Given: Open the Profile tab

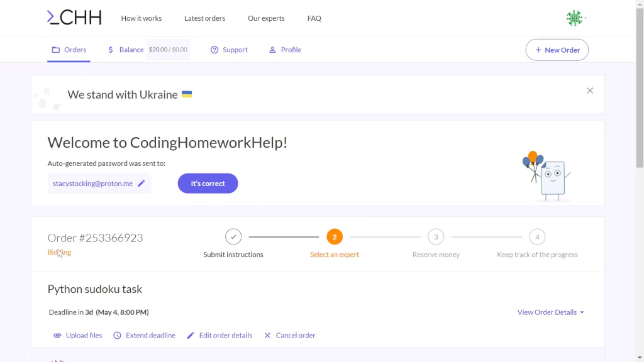Looking at the screenshot, I should click(x=285, y=50).
